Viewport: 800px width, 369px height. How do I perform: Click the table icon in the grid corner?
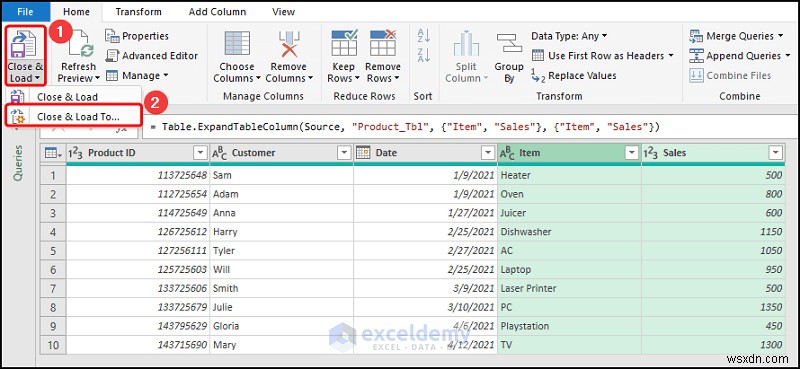pos(52,153)
